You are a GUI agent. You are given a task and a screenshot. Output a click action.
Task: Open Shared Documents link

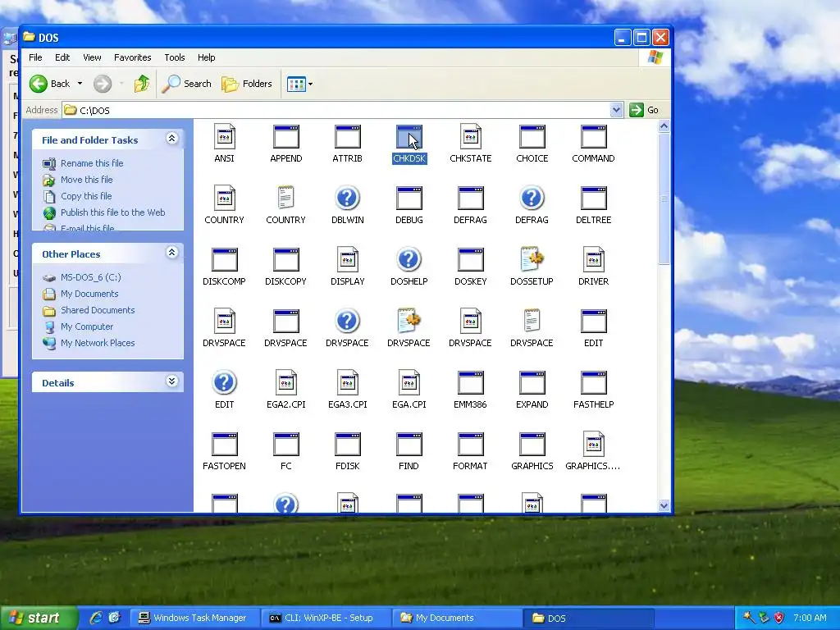pyautogui.click(x=98, y=310)
